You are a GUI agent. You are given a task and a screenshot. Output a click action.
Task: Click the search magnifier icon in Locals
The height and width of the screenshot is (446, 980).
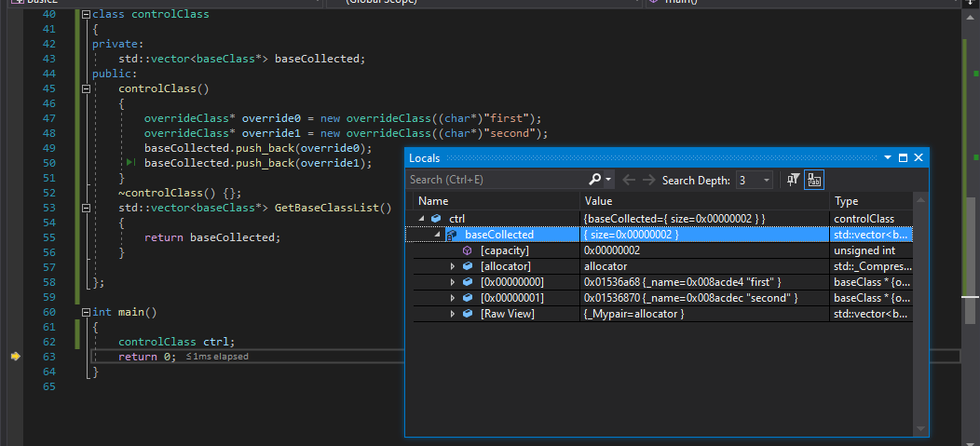595,180
